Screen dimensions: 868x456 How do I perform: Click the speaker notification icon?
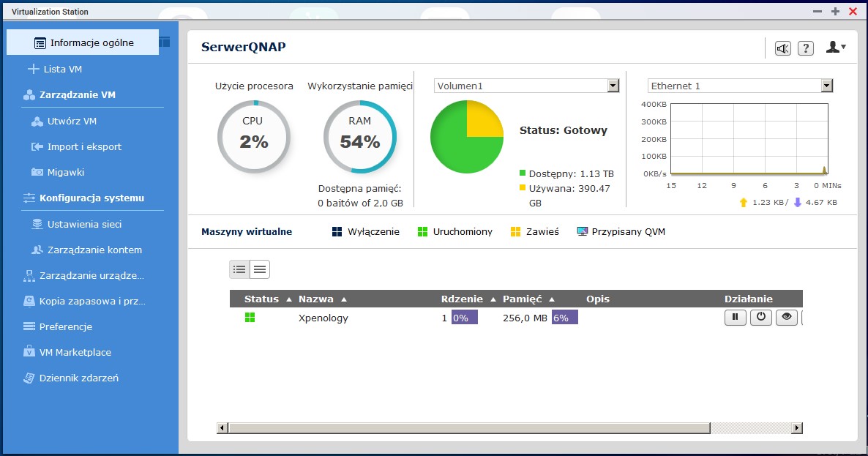pyautogui.click(x=783, y=49)
